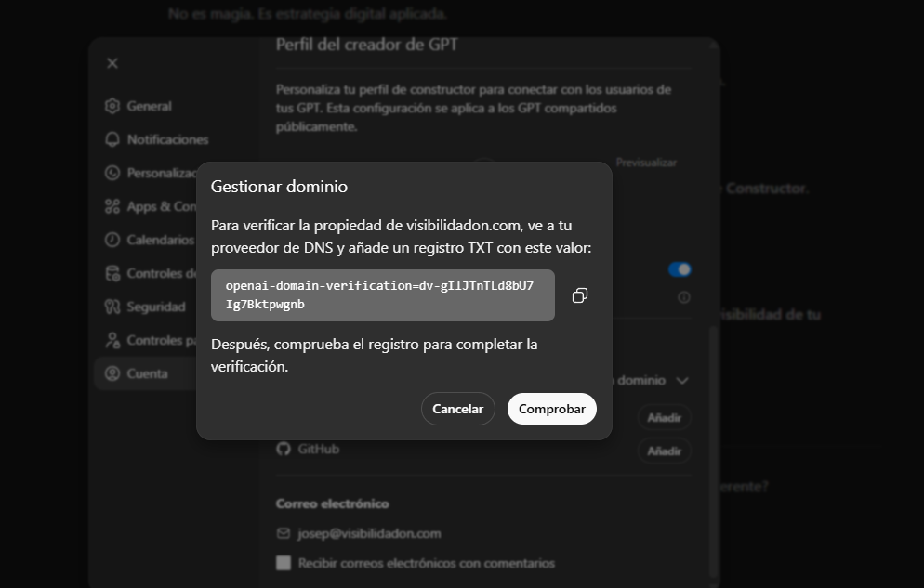Image resolution: width=924 pixels, height=588 pixels.
Task: Click the Seguridad icon in sidebar
Action: click(x=112, y=307)
